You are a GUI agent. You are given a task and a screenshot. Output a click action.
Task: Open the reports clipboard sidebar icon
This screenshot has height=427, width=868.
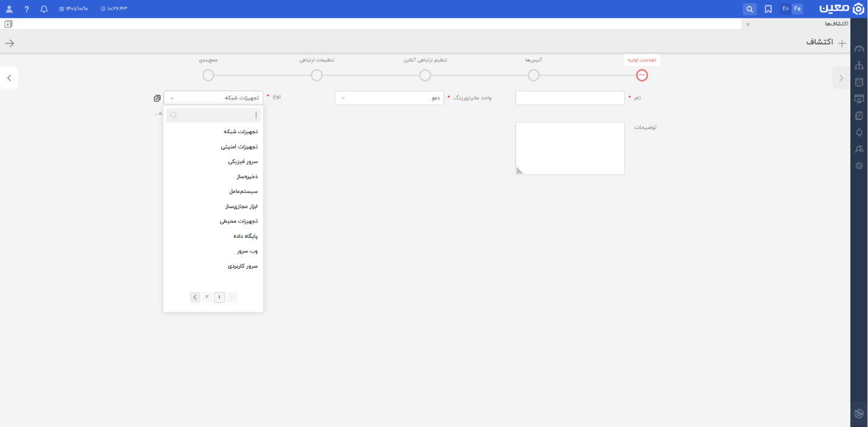coord(859,116)
